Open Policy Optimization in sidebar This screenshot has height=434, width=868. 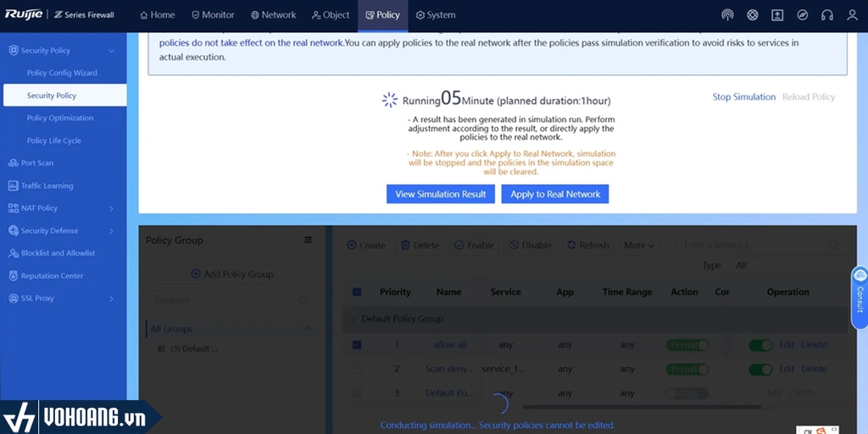pos(60,118)
